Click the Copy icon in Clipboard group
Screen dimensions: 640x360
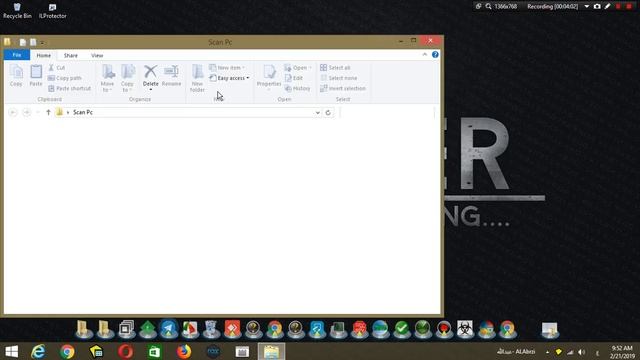coord(16,76)
